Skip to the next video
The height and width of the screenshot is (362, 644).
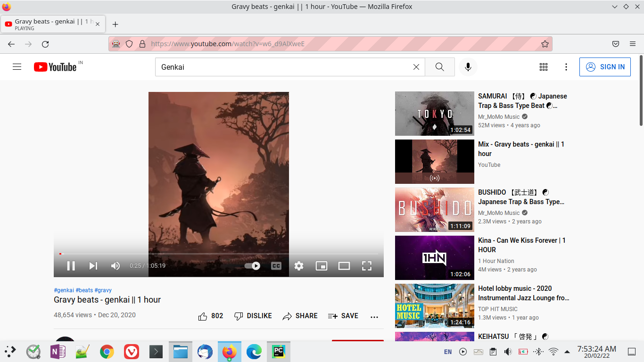(93, 266)
